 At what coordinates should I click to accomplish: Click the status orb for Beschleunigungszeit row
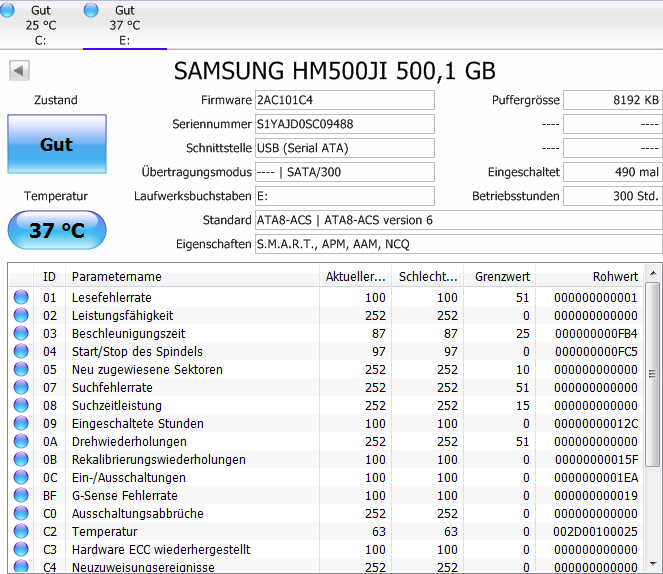point(21,333)
